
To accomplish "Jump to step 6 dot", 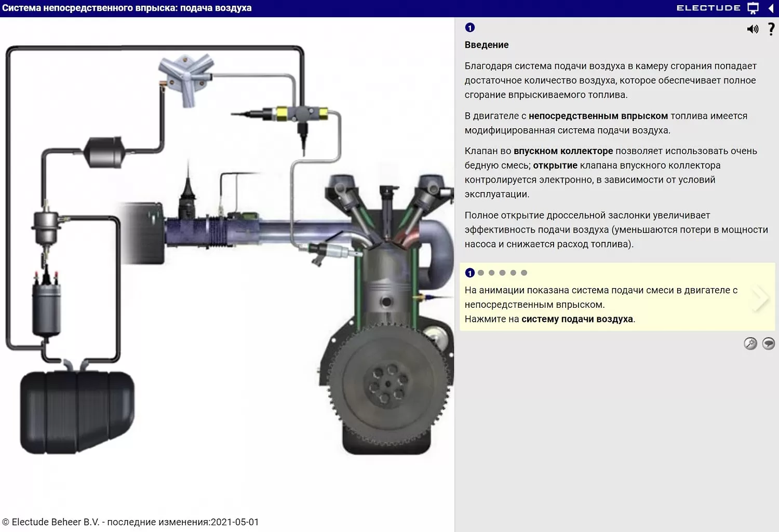I will pos(524,272).
